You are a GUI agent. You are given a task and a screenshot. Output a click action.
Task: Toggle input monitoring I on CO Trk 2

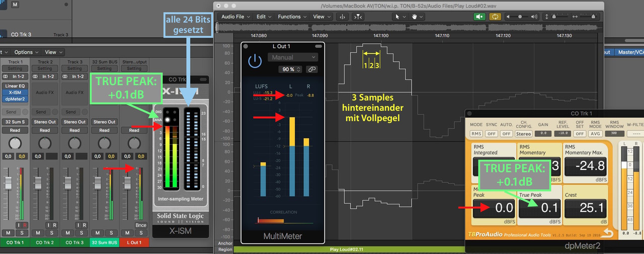[47, 225]
